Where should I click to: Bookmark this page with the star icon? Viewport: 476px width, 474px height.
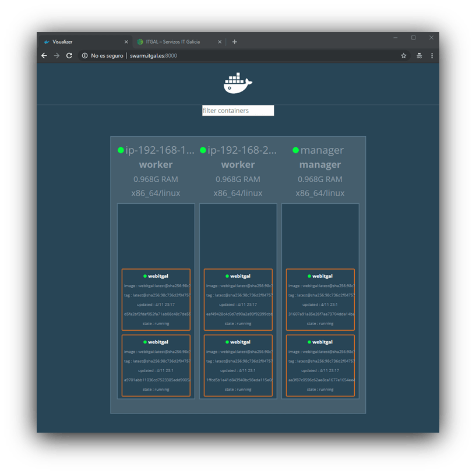click(x=403, y=55)
